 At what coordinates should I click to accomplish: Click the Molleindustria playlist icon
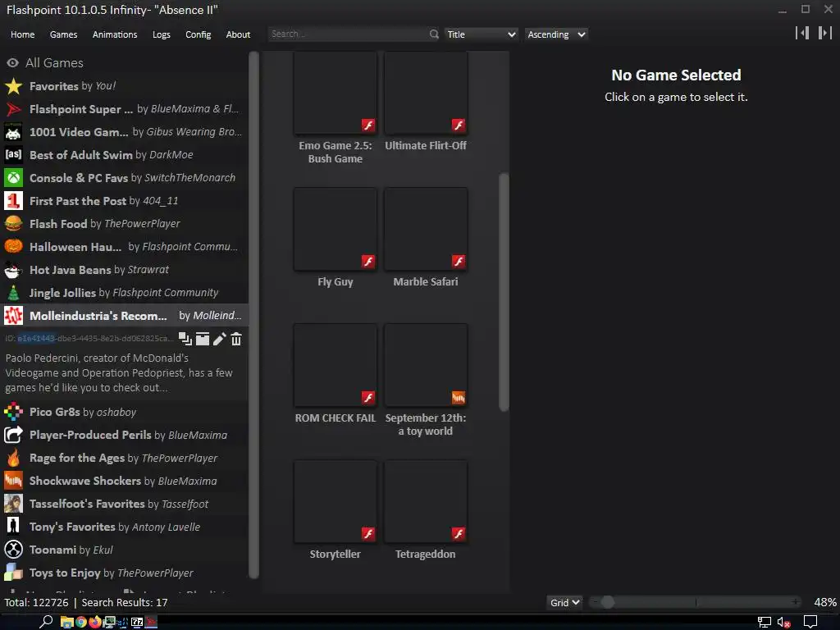13,316
